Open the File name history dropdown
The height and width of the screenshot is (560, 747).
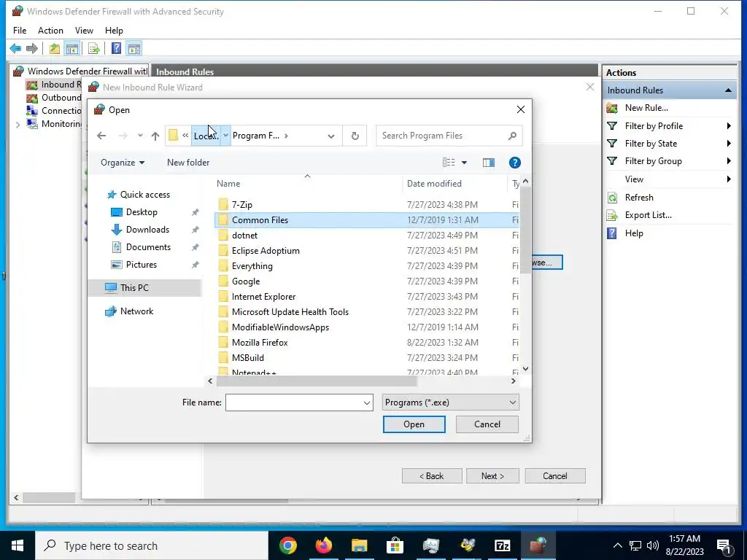[x=367, y=402]
